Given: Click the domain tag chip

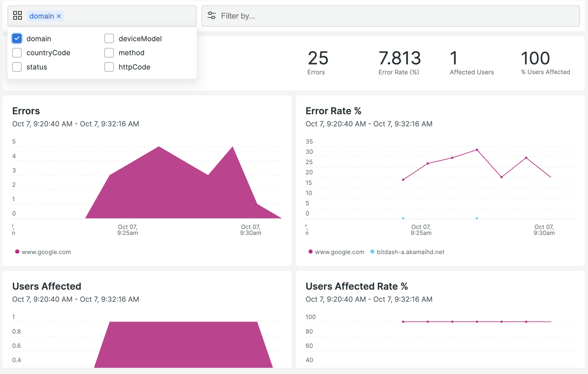Looking at the screenshot, I should click(x=45, y=16).
